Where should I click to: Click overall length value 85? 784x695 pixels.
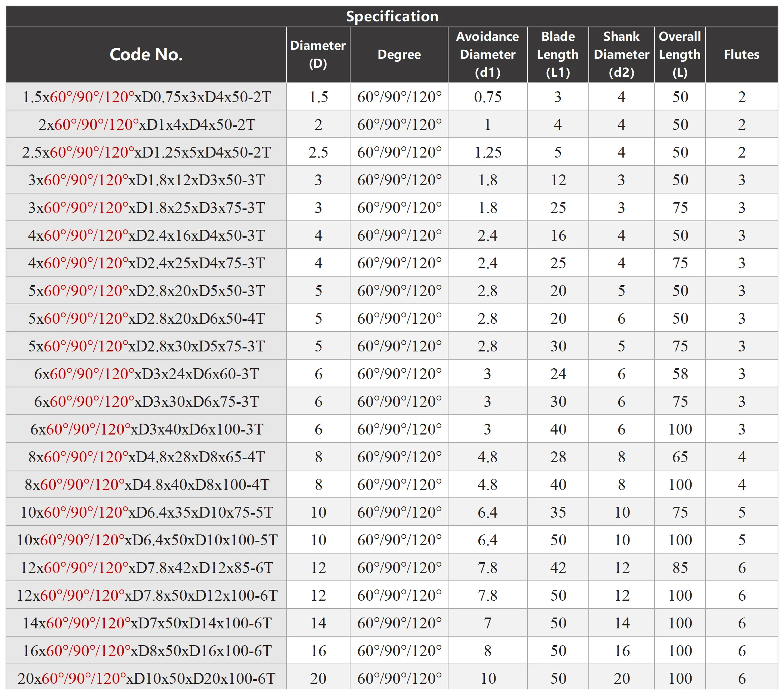coord(680,568)
